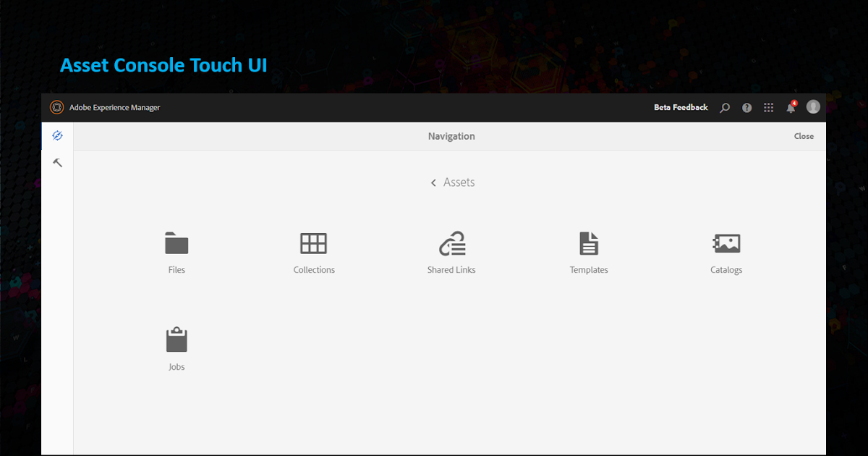Open the Jobs clipboard icon
Screen dimensions: 868x456
tap(176, 339)
